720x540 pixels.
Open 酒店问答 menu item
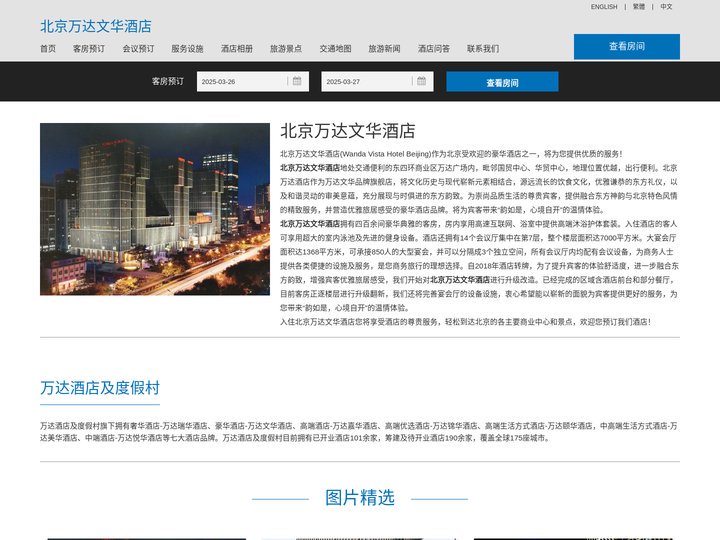click(434, 49)
